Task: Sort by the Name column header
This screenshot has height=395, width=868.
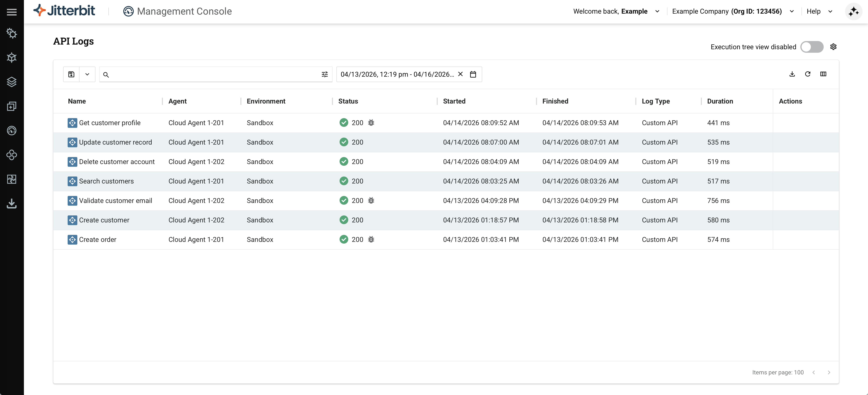Action: (77, 101)
